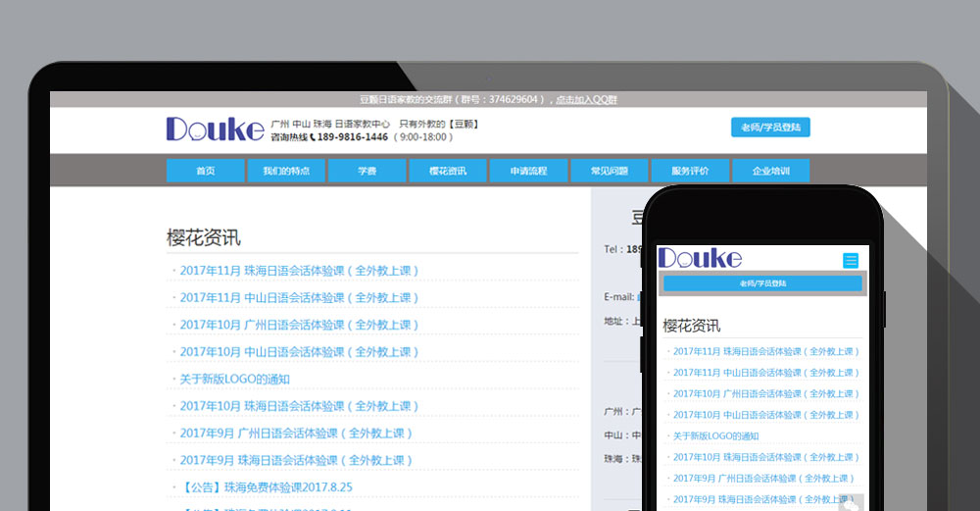Screen dimensions: 980x511
Task: Open desktop link 2017年10月 广州日语会话体验课
Action: pyautogui.click(x=299, y=325)
